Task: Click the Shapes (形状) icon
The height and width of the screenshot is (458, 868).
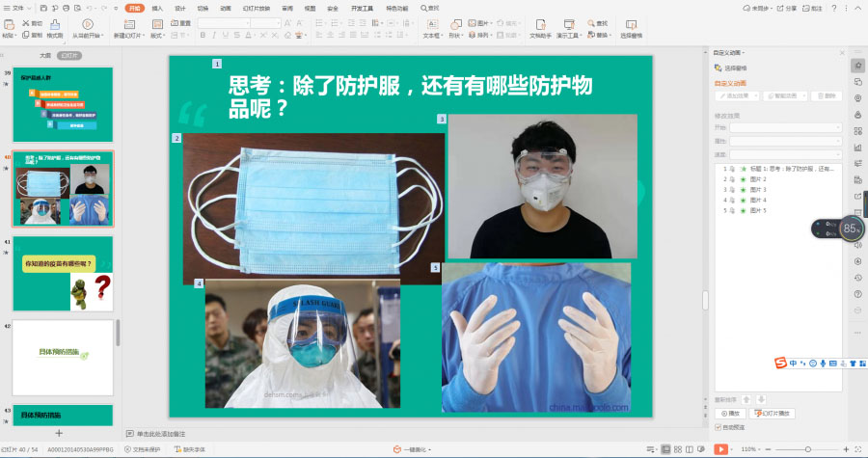Action: point(454,23)
